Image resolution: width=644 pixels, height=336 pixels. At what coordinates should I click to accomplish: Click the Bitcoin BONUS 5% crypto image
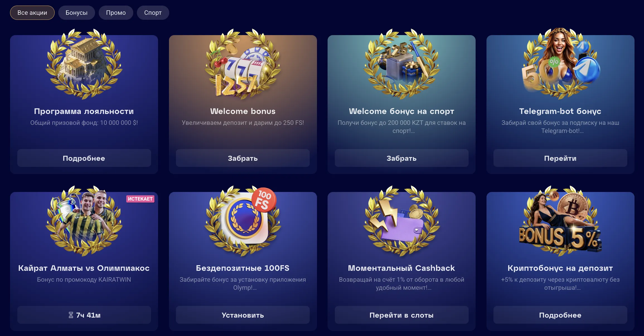(560, 221)
